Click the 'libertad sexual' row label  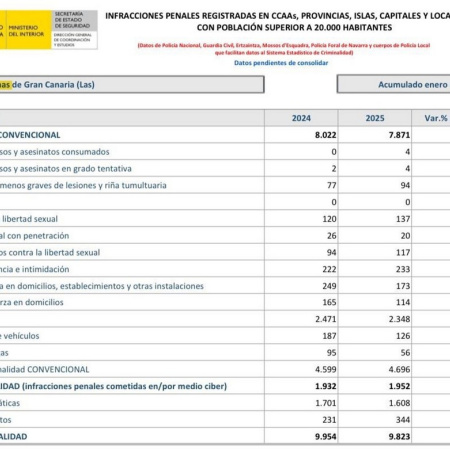pyautogui.click(x=29, y=219)
